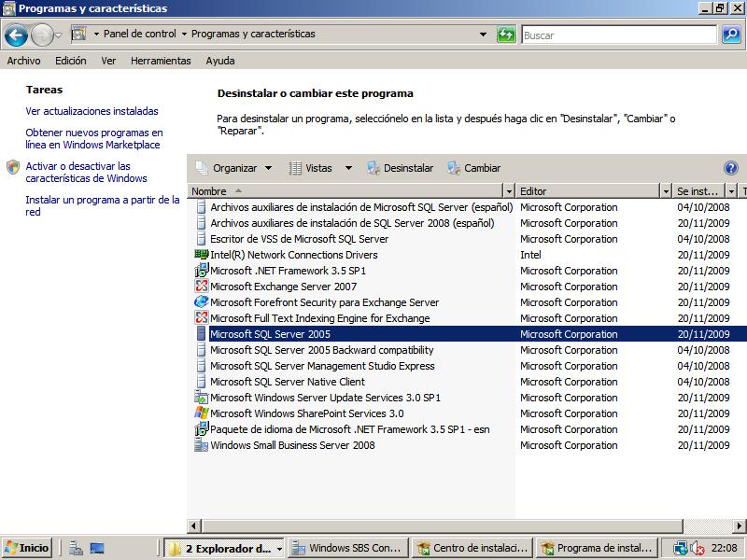Click the SQL Server Native Client icon
The height and width of the screenshot is (560, 747).
coord(202,381)
